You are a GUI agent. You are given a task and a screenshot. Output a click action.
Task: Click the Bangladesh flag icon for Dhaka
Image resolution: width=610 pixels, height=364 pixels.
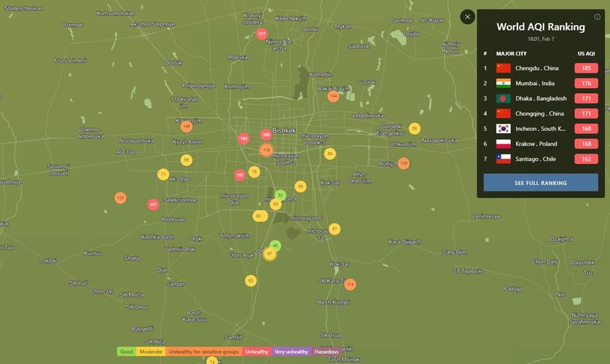(504, 98)
